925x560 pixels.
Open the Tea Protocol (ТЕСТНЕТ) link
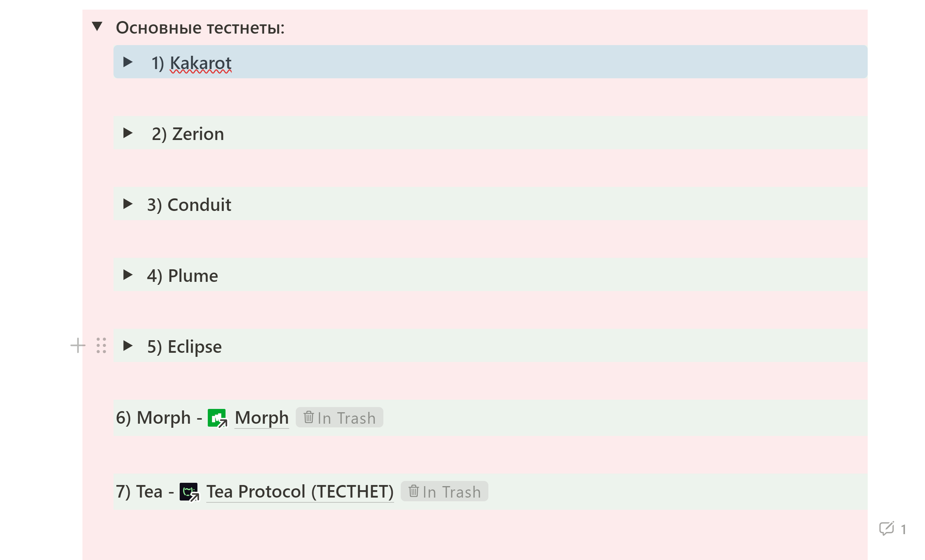point(300,492)
